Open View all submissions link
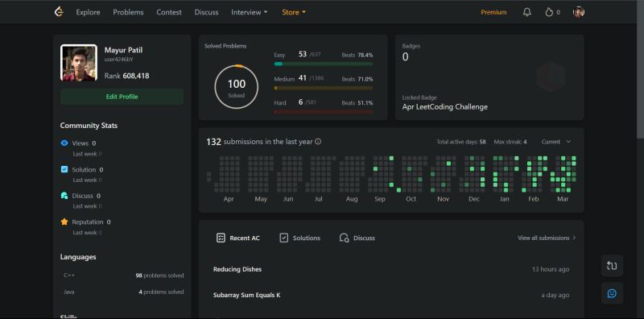The image size is (644, 319). (x=547, y=238)
